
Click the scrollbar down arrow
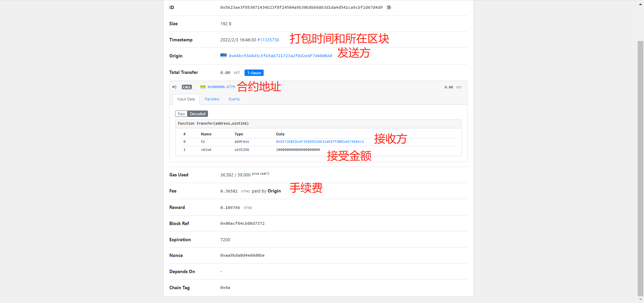coord(641,300)
